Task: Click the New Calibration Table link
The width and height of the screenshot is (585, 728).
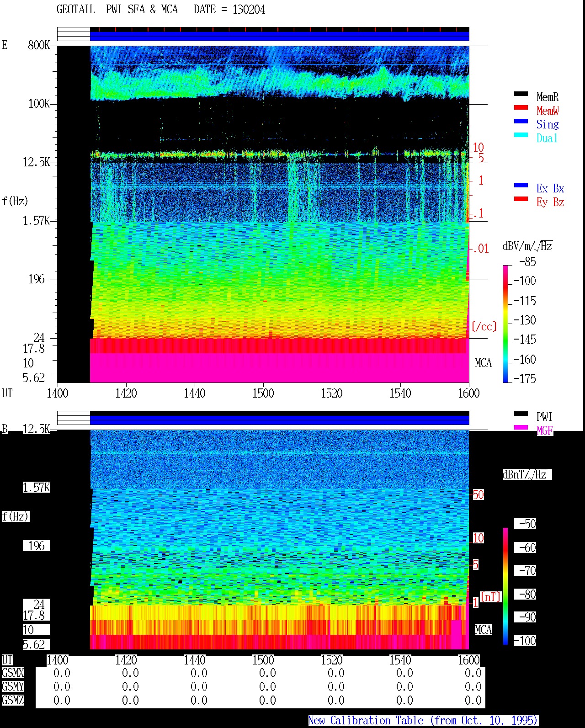Action: point(423,721)
